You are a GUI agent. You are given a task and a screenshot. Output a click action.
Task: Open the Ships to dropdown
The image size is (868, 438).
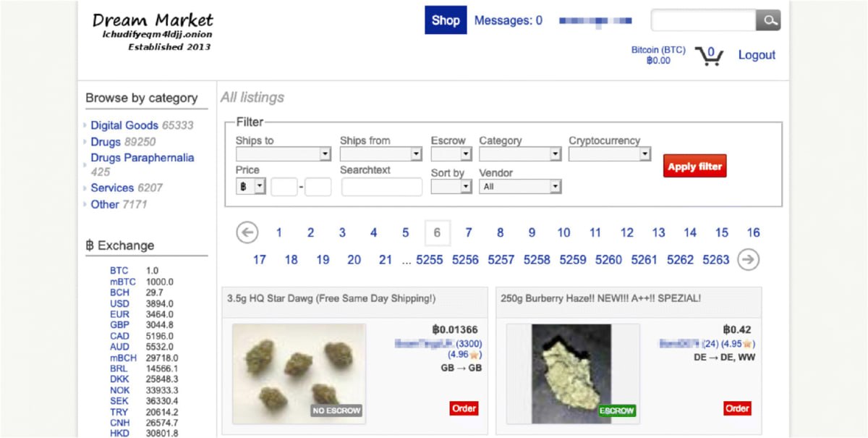(x=284, y=154)
